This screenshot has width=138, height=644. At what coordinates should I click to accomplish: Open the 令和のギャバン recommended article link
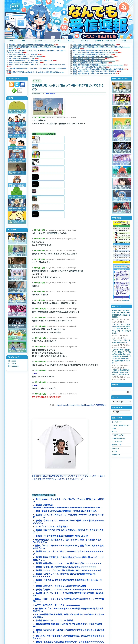click(x=69, y=522)
